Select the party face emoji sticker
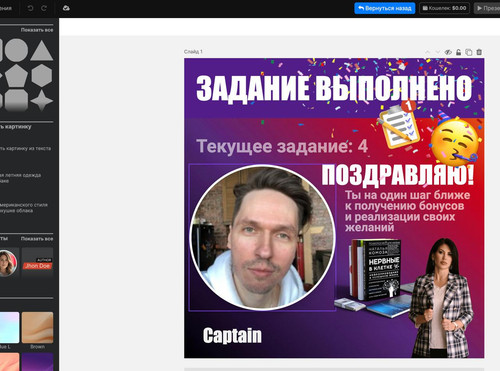 (456, 140)
